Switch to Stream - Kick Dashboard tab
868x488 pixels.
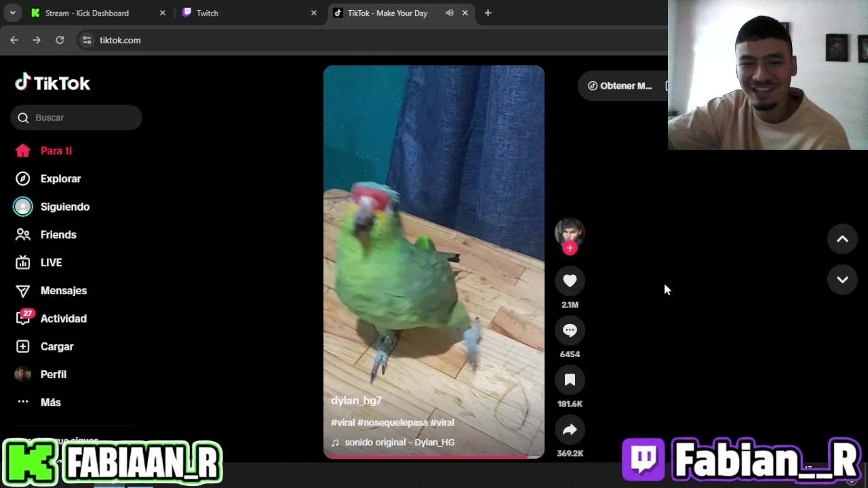pos(98,13)
